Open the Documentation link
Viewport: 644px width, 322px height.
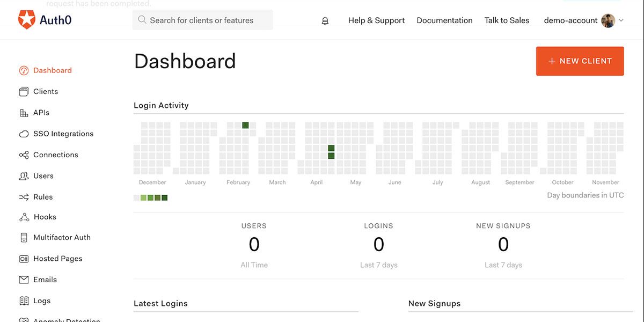pos(444,20)
